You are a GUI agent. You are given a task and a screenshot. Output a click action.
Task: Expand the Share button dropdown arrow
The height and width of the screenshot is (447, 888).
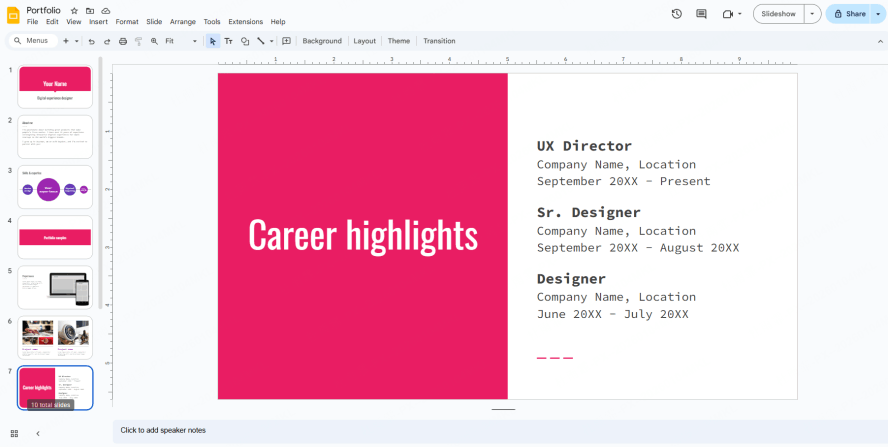pos(877,14)
